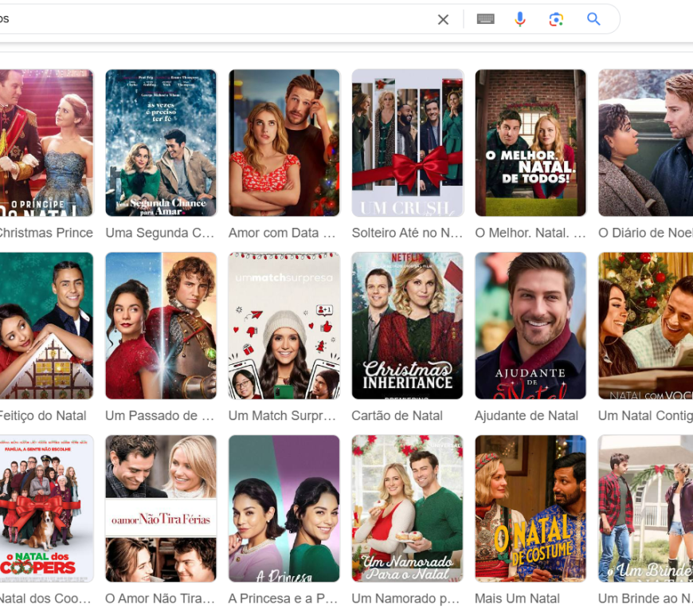Open the A Princesa e a Plebeia title
Screen dimensions: 693x616
pyautogui.click(x=283, y=598)
